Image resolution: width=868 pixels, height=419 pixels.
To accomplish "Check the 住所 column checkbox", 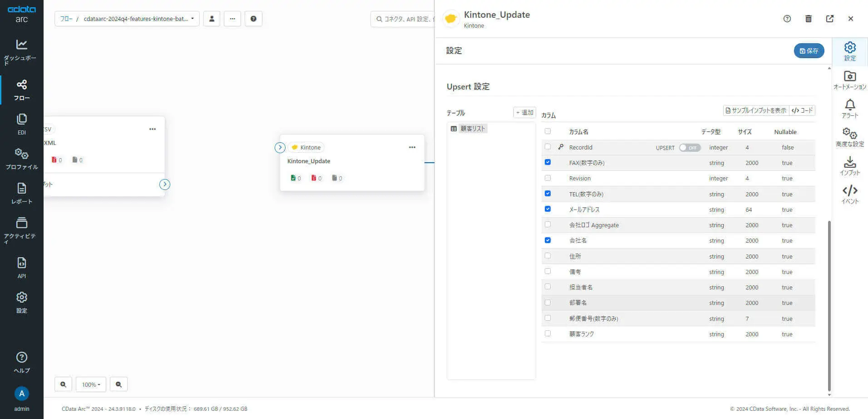I will [x=547, y=256].
